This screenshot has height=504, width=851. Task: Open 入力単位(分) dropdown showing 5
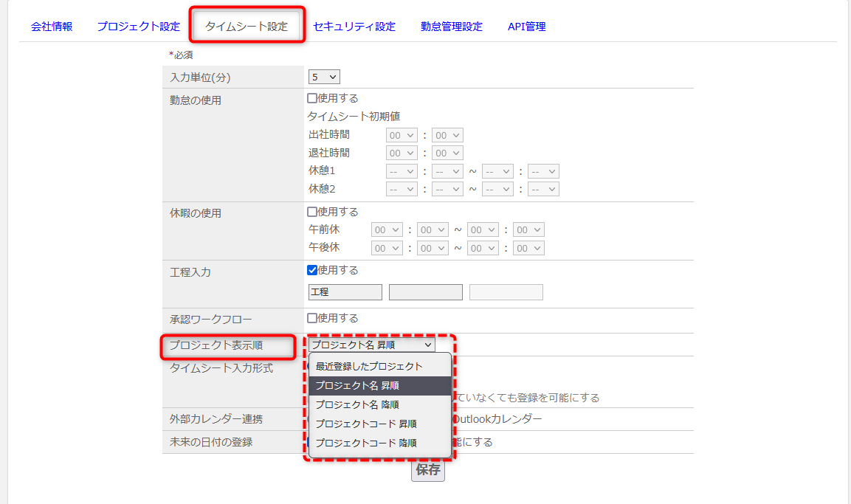click(324, 77)
